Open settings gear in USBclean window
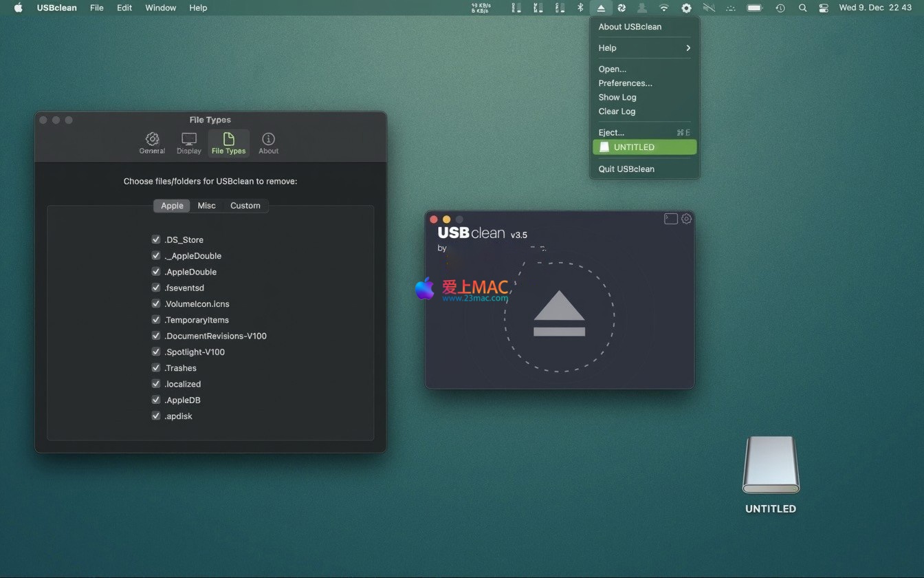Viewport: 924px width, 578px height. click(x=686, y=219)
